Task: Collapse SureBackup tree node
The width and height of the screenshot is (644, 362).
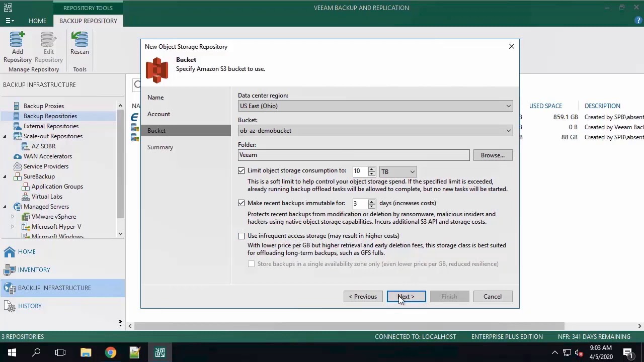Action: (x=5, y=176)
